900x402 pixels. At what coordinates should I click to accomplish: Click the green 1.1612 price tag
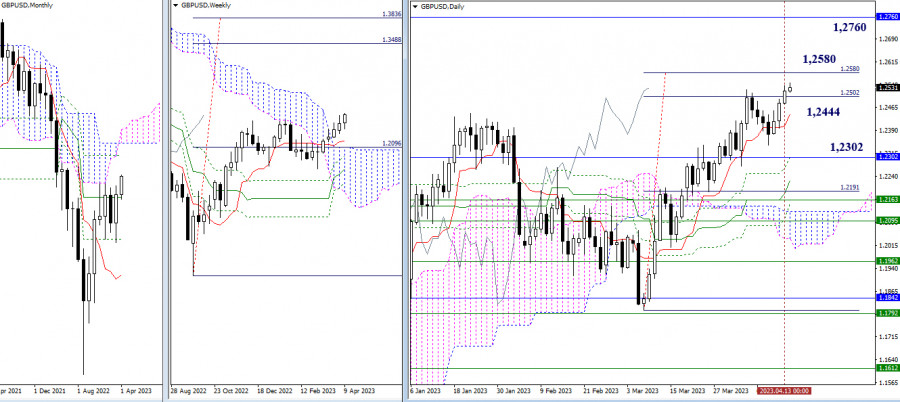coord(888,368)
